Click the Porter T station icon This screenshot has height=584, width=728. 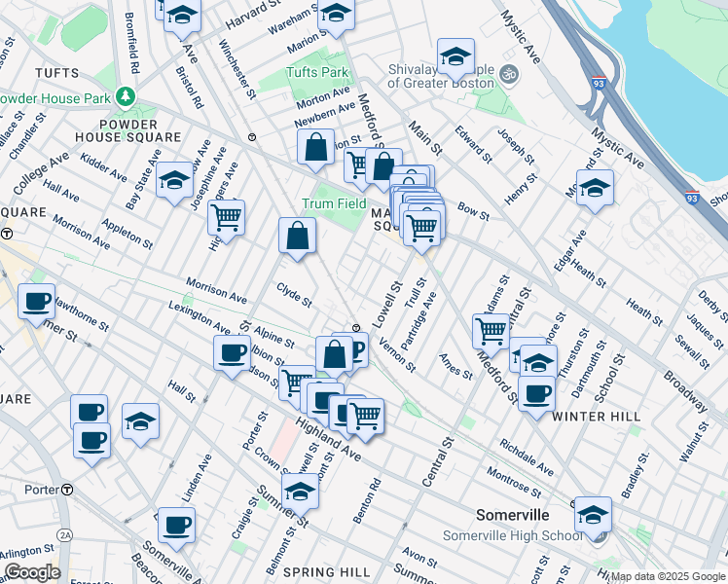pos(67,490)
